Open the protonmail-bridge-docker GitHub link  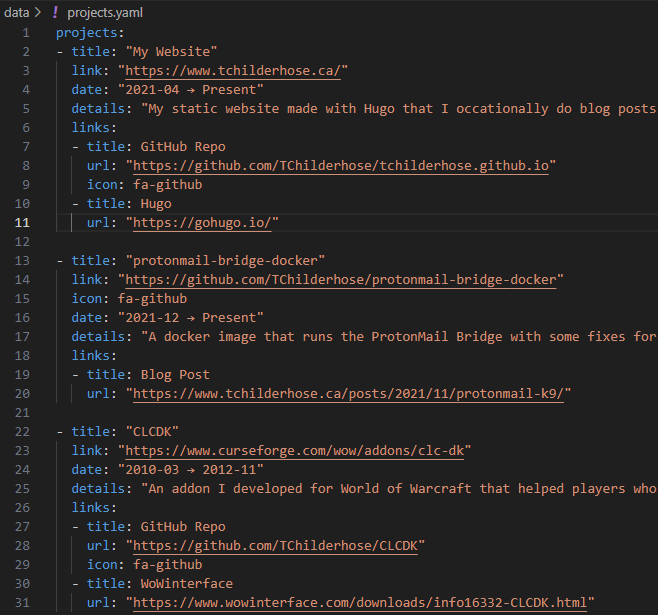[x=340, y=280]
